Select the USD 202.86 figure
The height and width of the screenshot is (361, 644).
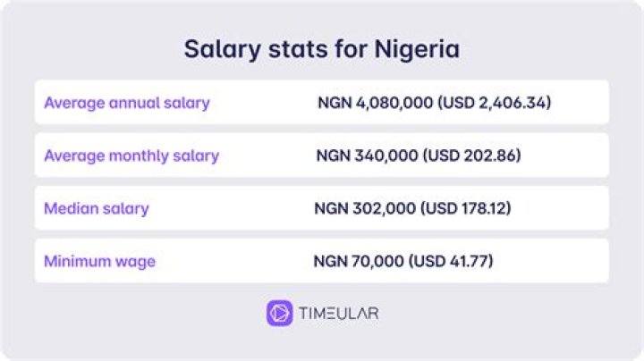(x=474, y=155)
